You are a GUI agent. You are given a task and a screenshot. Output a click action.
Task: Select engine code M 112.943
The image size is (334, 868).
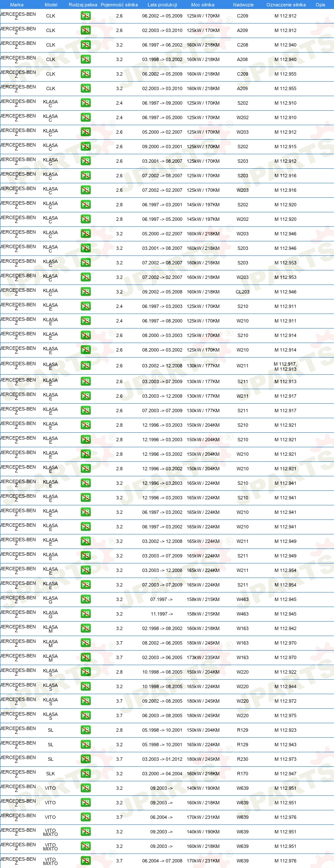[285, 745]
